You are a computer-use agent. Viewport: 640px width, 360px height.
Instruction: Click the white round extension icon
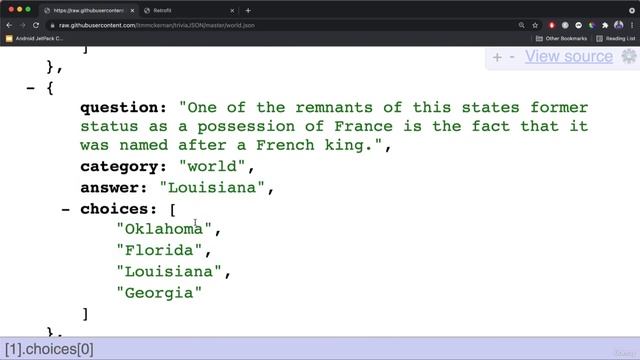[x=578, y=25]
